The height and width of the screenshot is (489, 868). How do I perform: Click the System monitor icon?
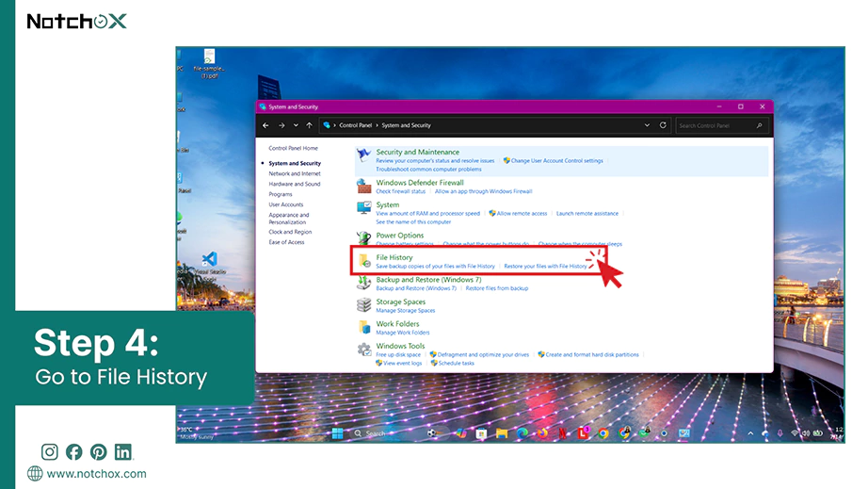tap(363, 207)
